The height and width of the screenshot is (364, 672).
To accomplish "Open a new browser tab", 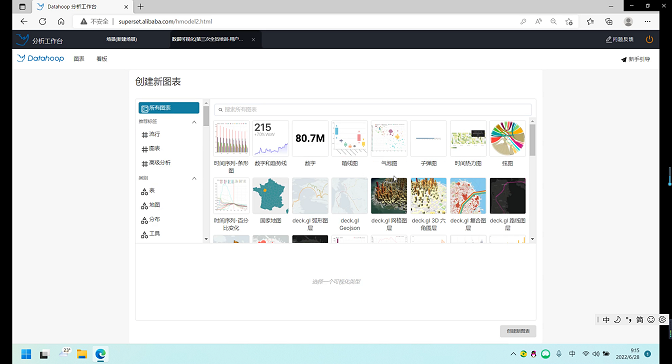I will coord(141,6).
